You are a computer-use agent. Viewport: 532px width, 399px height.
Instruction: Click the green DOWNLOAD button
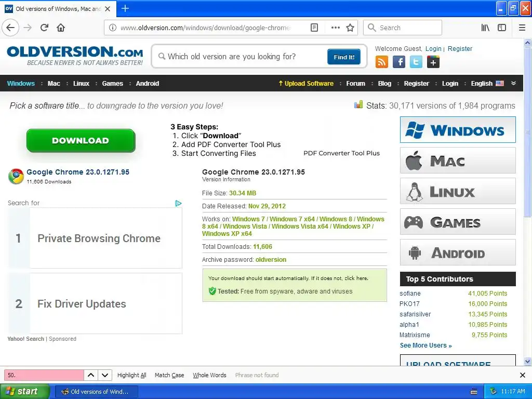point(81,140)
